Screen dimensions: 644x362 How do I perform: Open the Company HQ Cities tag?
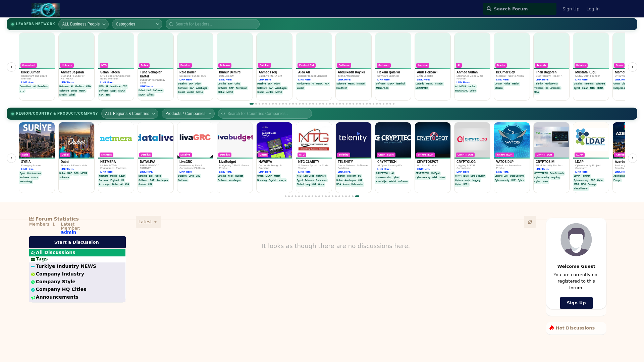77,289
